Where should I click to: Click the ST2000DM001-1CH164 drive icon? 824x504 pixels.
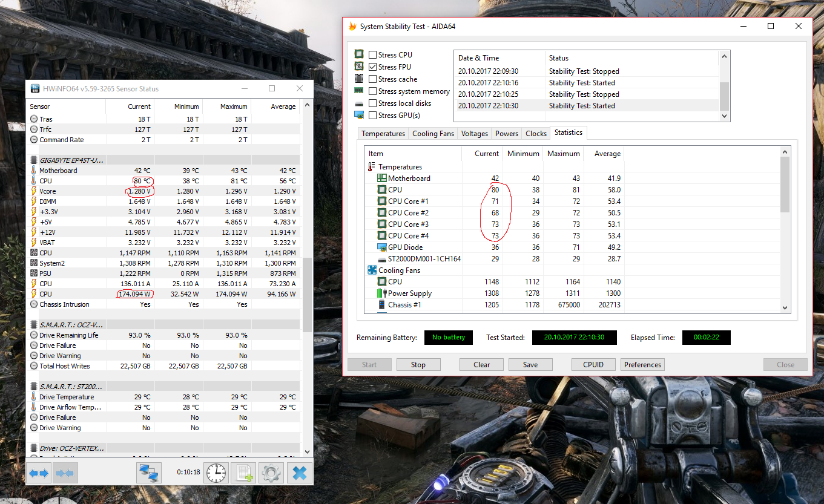tap(382, 259)
